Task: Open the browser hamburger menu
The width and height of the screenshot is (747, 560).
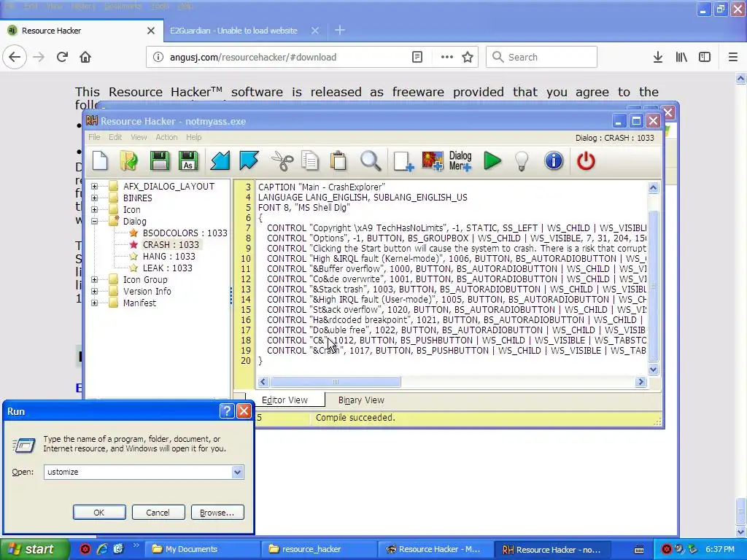Action: pyautogui.click(x=733, y=57)
